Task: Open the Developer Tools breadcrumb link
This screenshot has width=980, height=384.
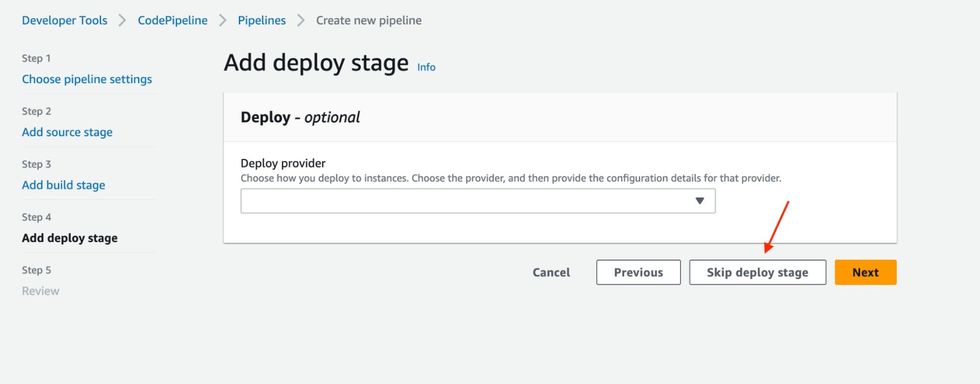Action: [x=65, y=21]
